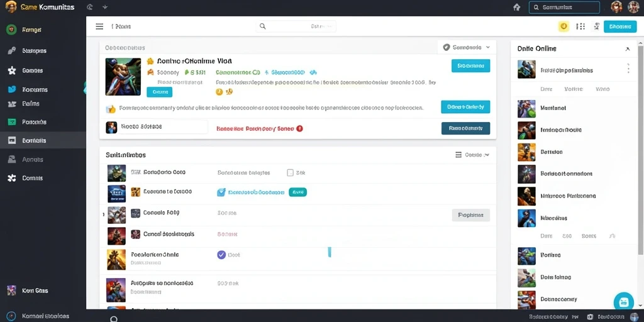Click the yellow coin icon in header

point(564,26)
